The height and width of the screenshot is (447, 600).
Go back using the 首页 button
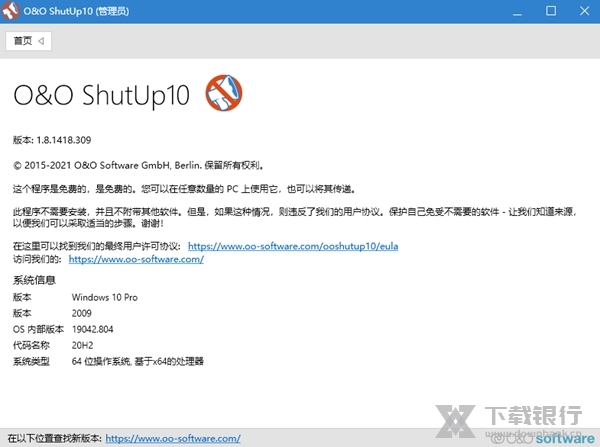coord(28,41)
